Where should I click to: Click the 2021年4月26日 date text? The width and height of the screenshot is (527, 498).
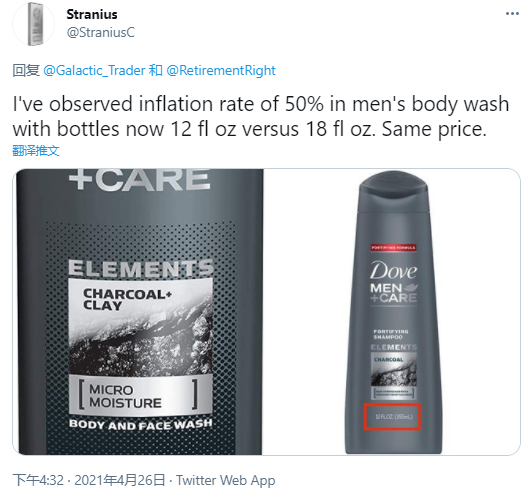[x=120, y=480]
